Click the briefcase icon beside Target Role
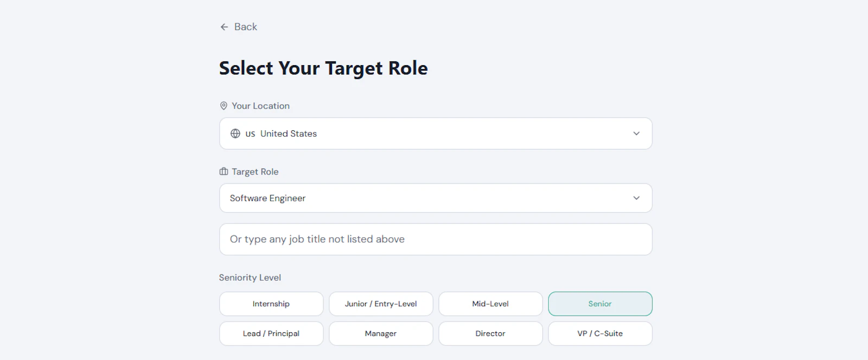The image size is (868, 360). pos(224,172)
